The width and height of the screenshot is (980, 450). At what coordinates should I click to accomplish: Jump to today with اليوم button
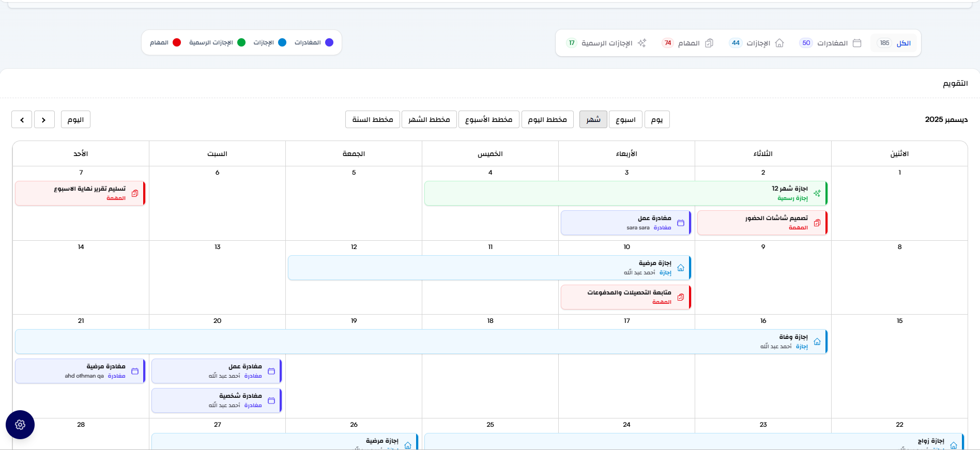[x=75, y=119]
